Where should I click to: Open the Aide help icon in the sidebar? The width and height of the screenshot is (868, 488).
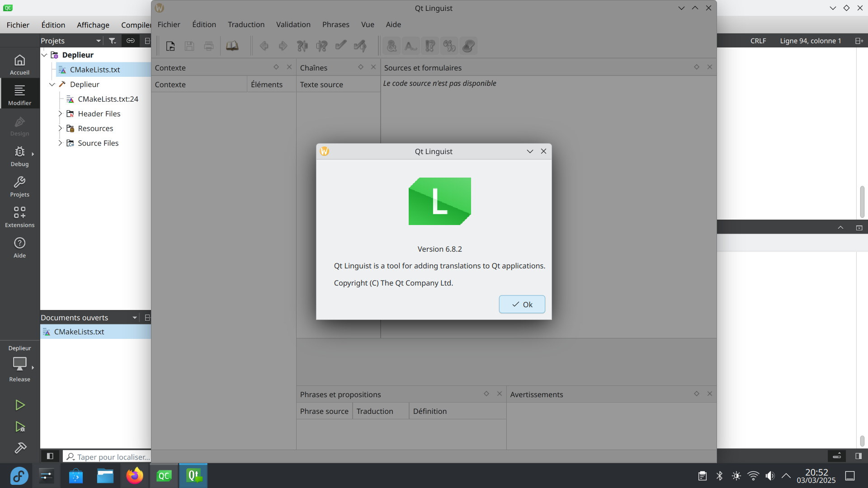(19, 248)
